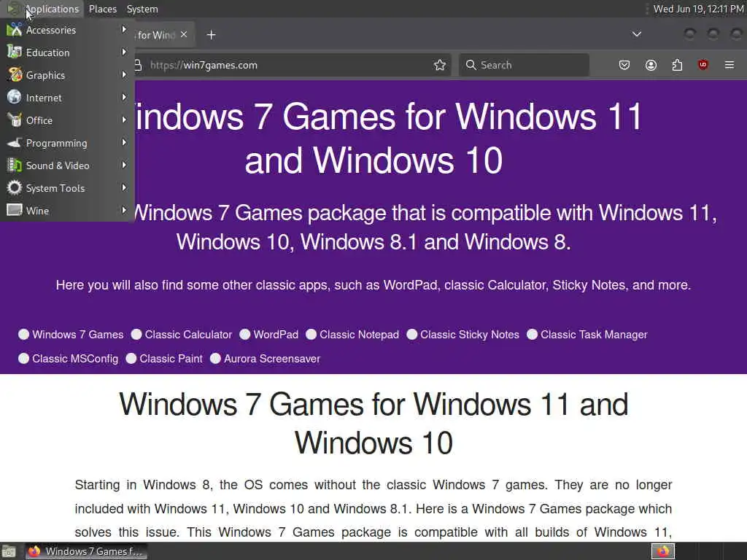Viewport: 747px width, 560px height.
Task: Open the Firefox account icon
Action: pos(651,65)
